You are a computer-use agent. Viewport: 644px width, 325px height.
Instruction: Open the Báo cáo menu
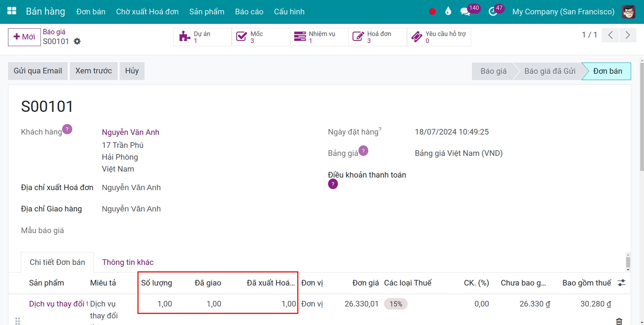[x=249, y=12]
